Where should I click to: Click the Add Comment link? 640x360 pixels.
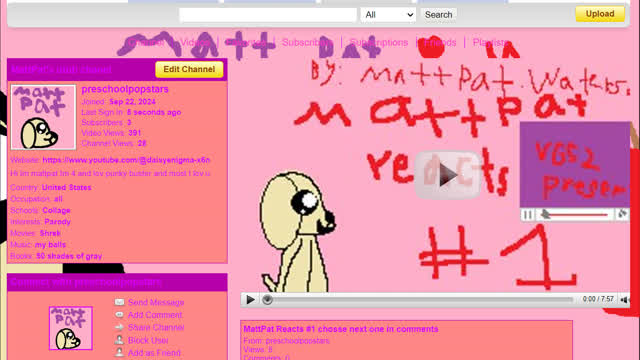click(x=155, y=315)
